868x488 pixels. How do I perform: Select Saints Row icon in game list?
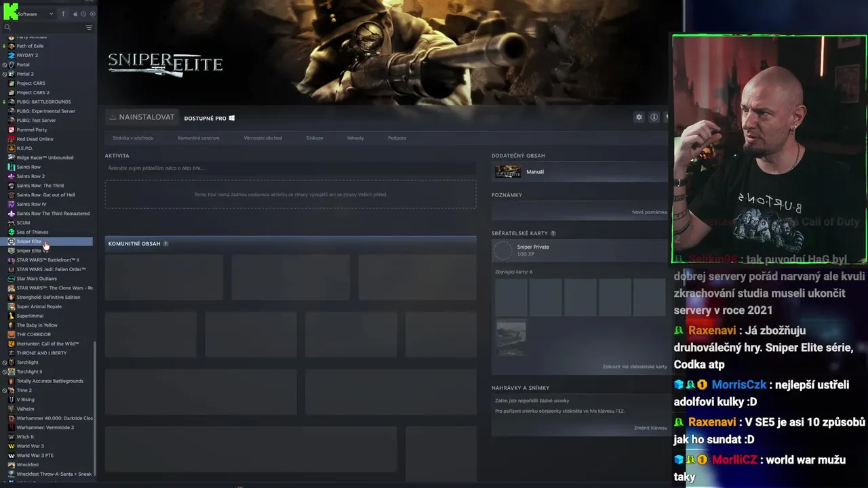11,167
